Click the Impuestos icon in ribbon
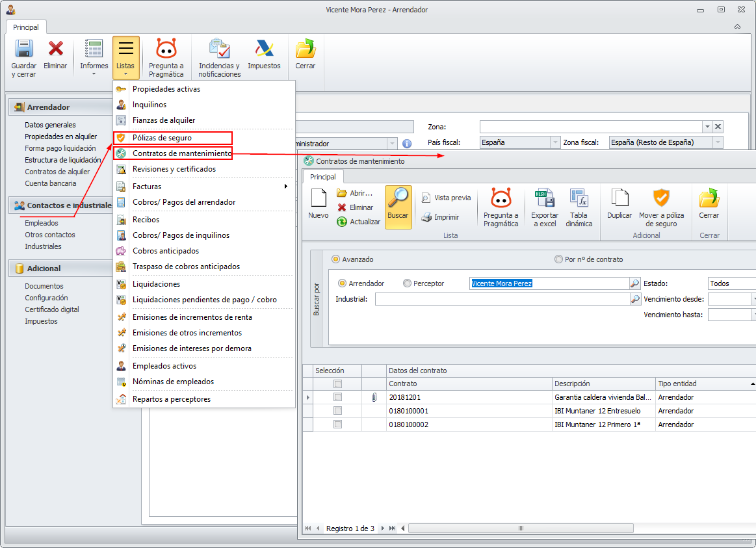756x548 pixels. [x=264, y=49]
